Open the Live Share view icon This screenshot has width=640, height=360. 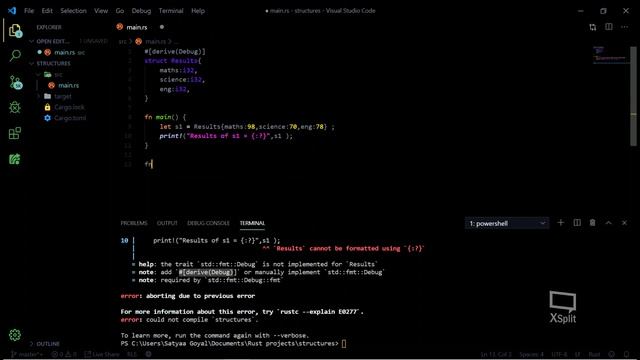[x=15, y=159]
